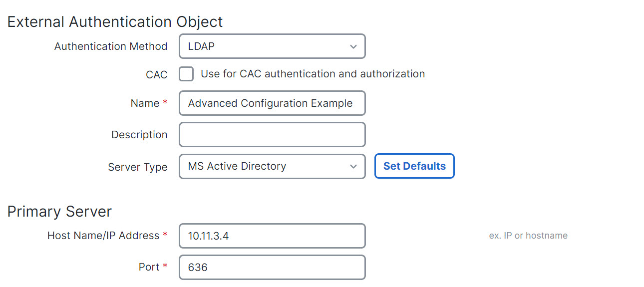Click the External Authentication Object heading
This screenshot has height=287, width=644.
click(x=115, y=22)
